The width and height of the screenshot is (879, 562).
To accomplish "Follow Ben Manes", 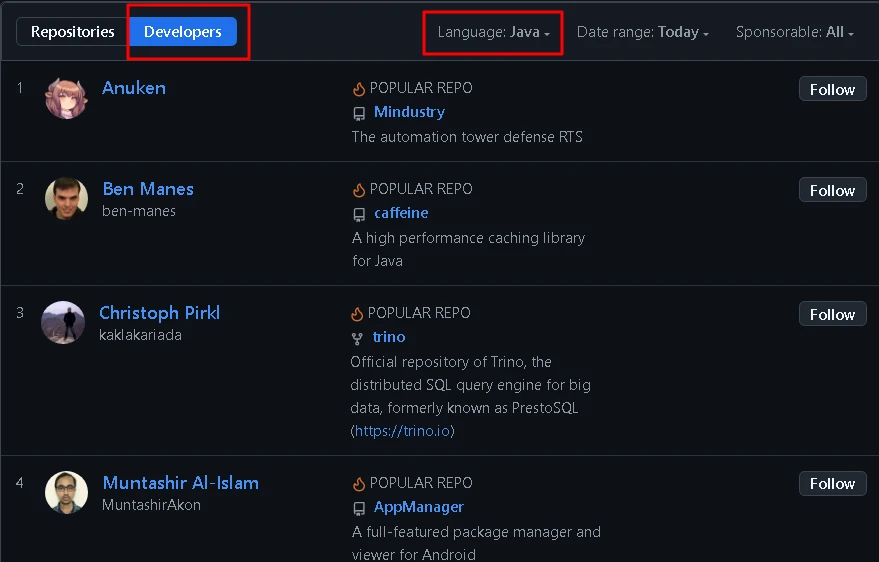I will [x=832, y=191].
